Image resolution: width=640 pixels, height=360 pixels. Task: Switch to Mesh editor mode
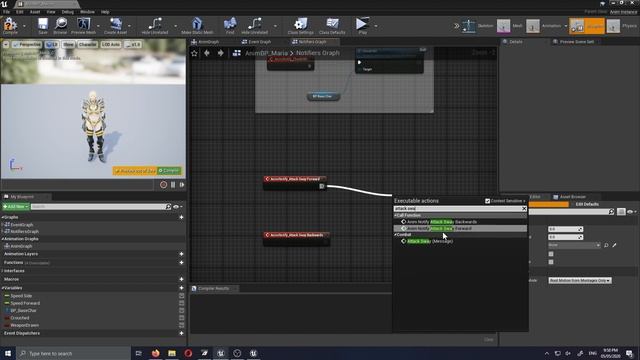pyautogui.click(x=510, y=26)
